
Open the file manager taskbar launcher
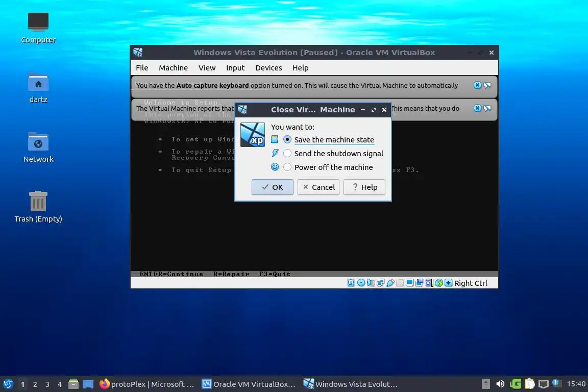click(73, 384)
